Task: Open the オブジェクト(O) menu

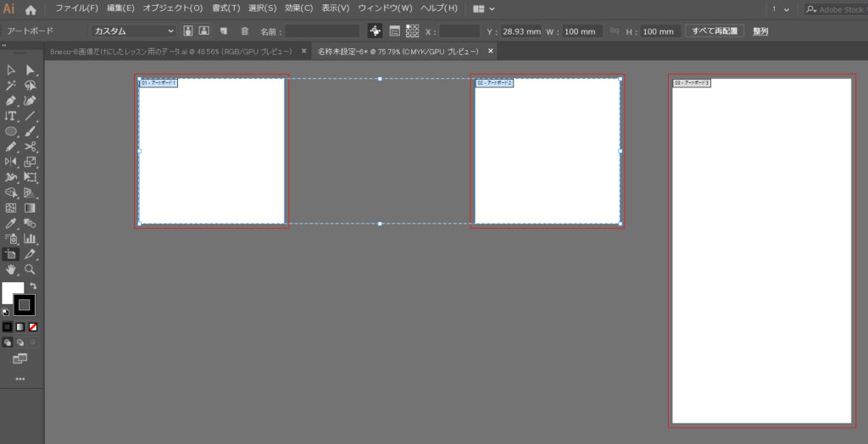Action: click(173, 8)
